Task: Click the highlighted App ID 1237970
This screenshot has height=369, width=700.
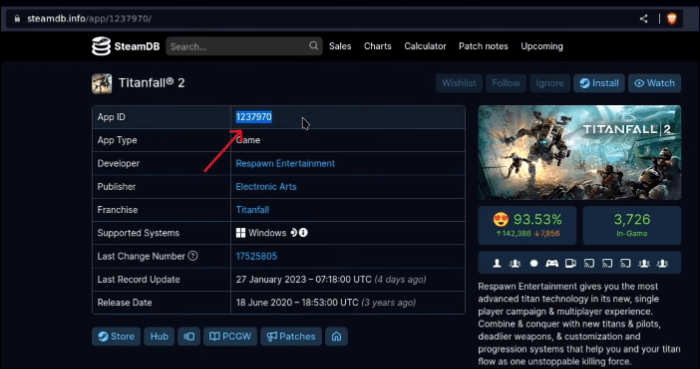Action: [x=254, y=117]
